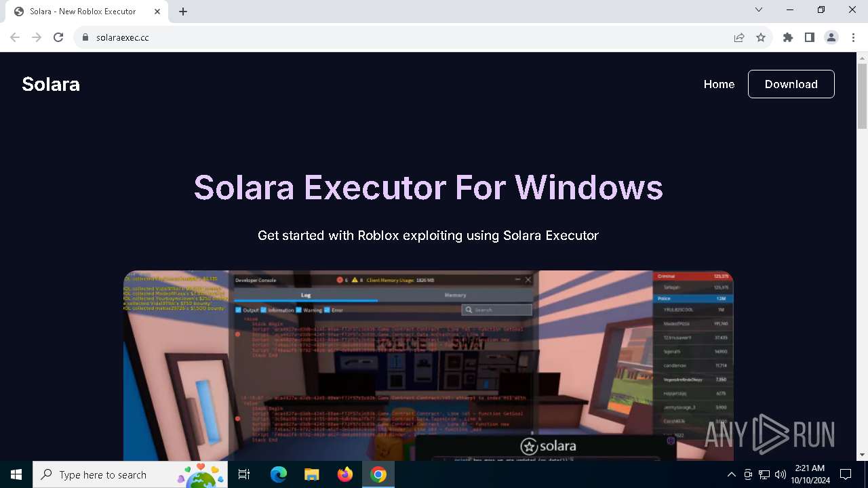Reload the page with the refresh icon
Viewport: 868px width, 488px height.
[58, 37]
